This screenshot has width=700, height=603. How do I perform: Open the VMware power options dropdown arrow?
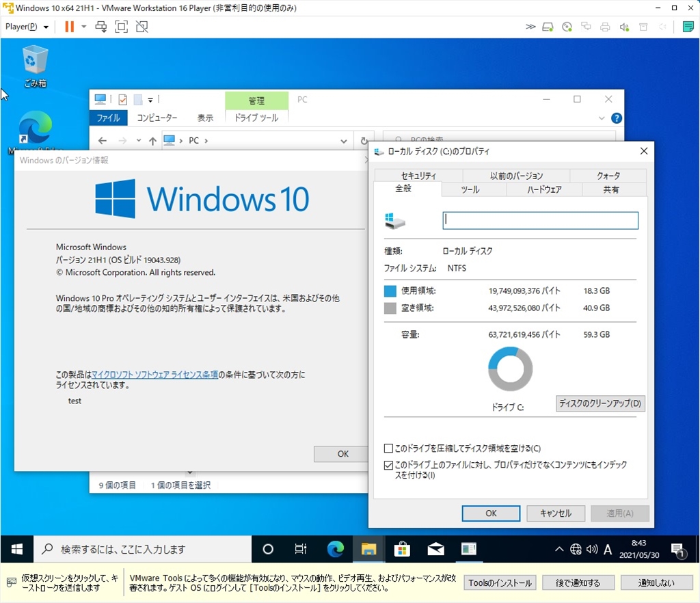pyautogui.click(x=84, y=27)
